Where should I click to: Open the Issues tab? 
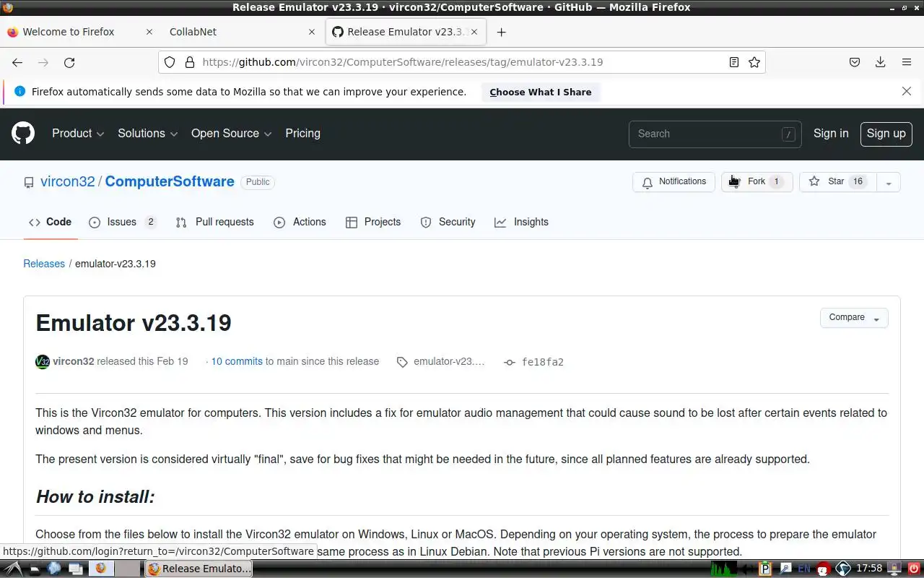point(122,222)
